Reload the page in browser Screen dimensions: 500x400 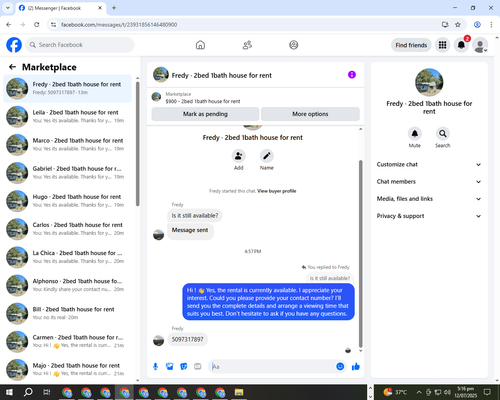(37, 25)
